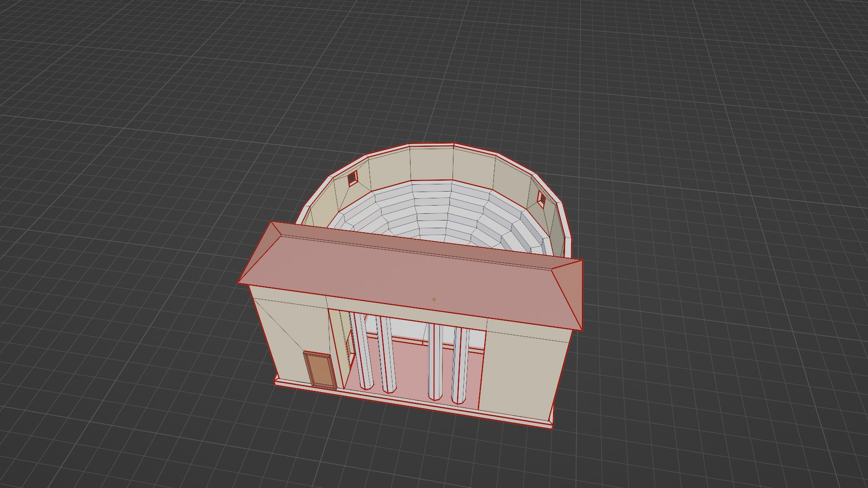Screen dimensions: 868x488
Task: Select the orange object origin dot
Action: tap(434, 299)
